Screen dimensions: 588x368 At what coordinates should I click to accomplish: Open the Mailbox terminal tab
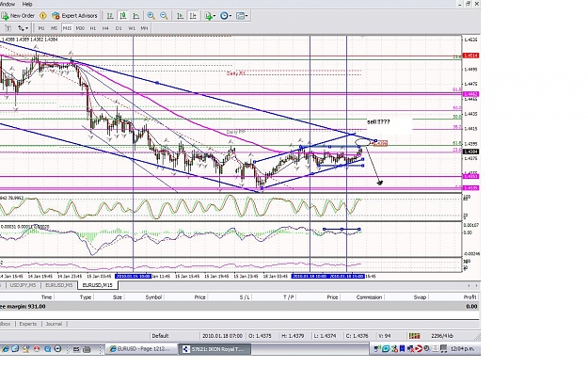pyautogui.click(x=6, y=324)
